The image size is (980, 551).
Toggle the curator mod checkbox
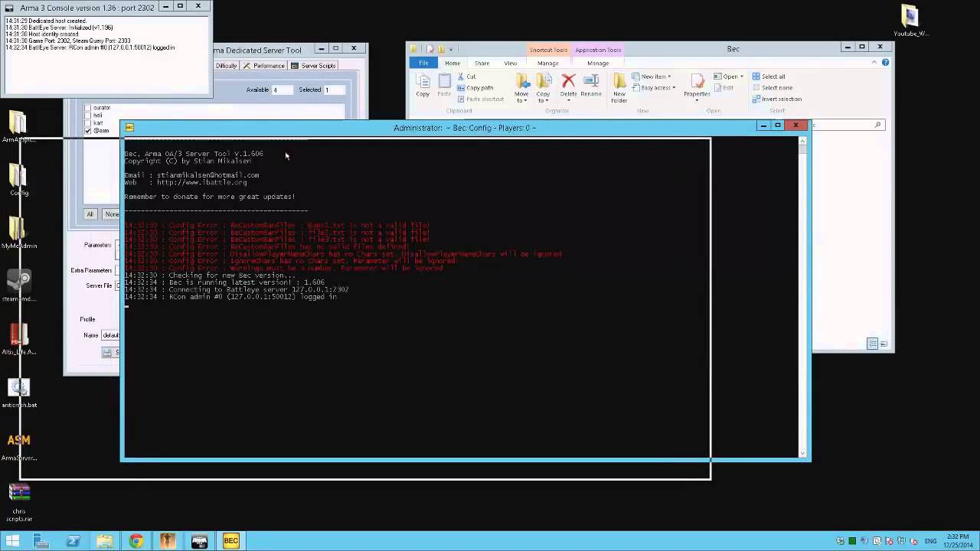pyautogui.click(x=88, y=108)
